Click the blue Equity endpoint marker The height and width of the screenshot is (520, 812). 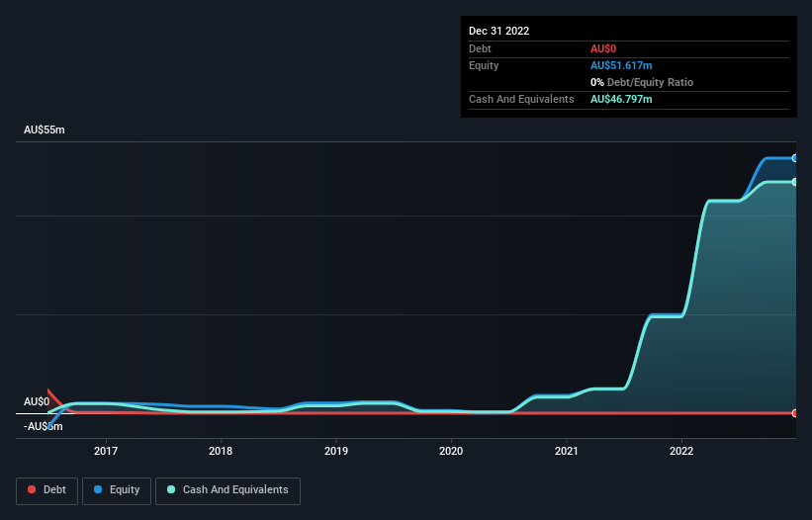tap(795, 158)
